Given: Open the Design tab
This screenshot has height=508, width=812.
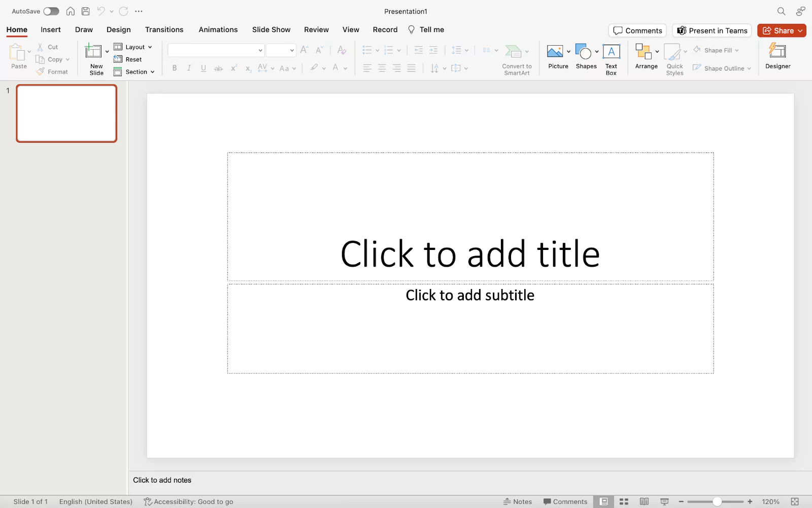Looking at the screenshot, I should 119,29.
